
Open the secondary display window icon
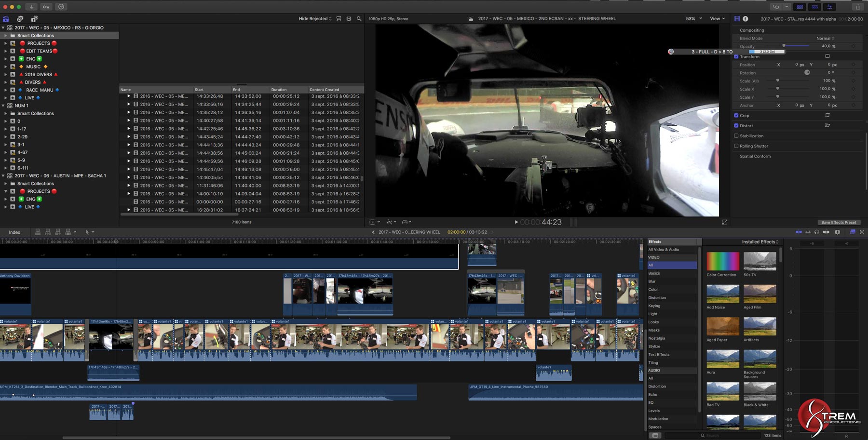tap(776, 7)
